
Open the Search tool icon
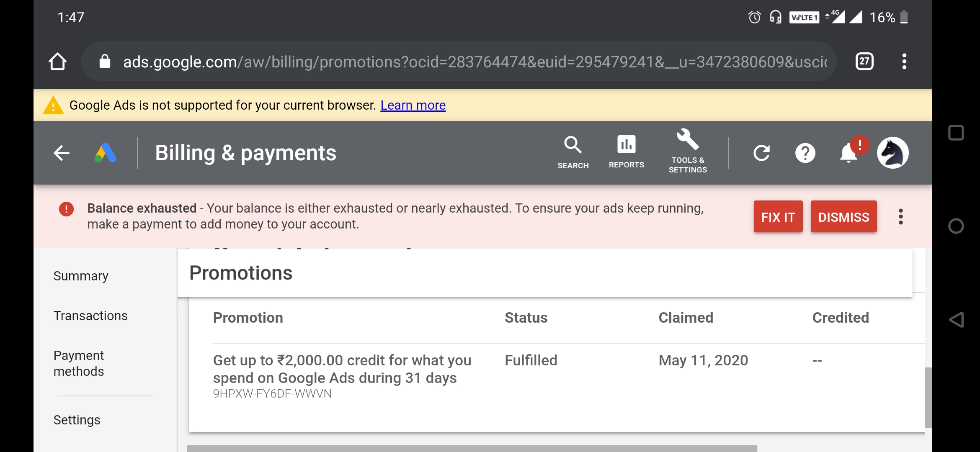573,153
